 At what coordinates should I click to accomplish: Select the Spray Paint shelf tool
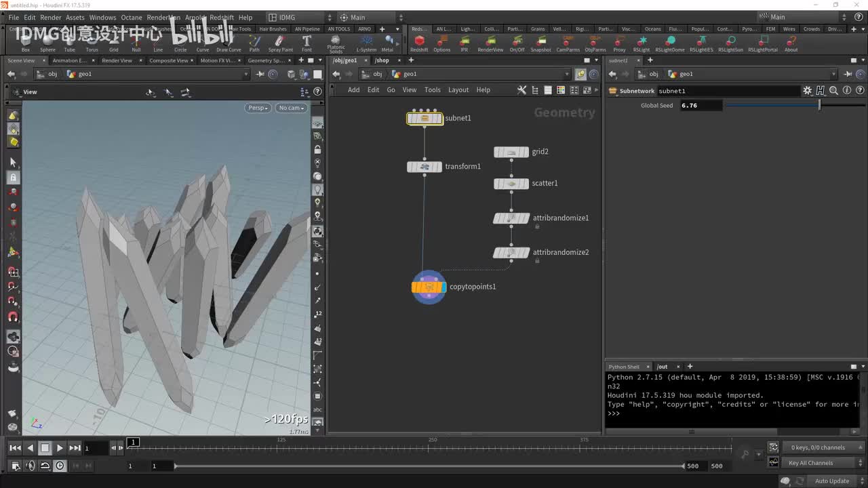click(280, 42)
